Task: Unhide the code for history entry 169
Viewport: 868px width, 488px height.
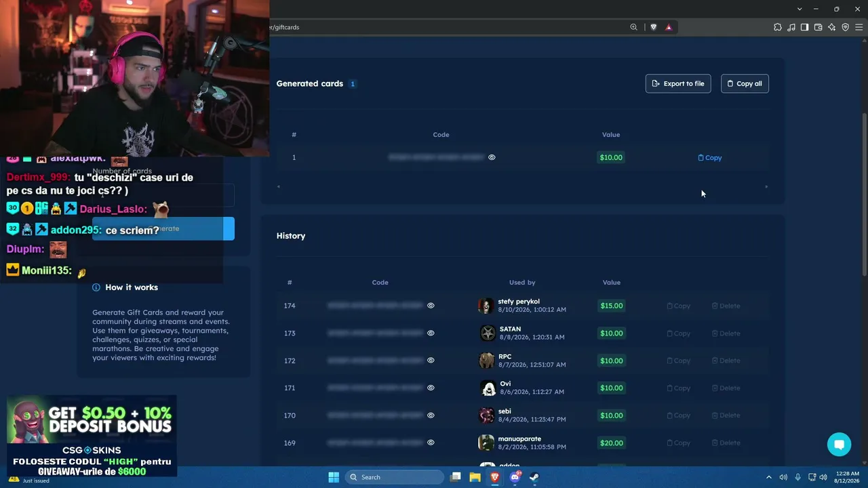Action: [431, 443]
